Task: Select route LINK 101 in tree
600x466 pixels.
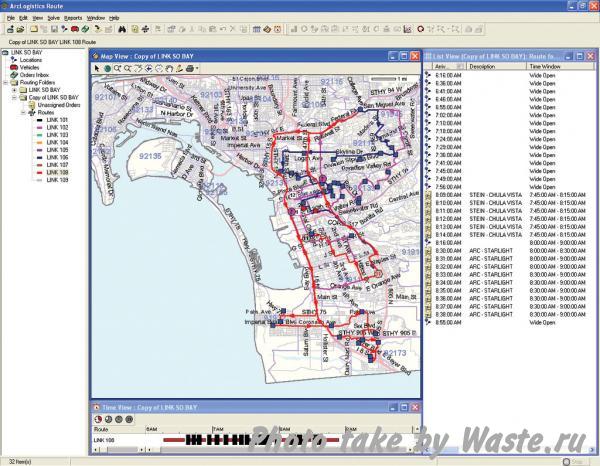Action: (57, 120)
